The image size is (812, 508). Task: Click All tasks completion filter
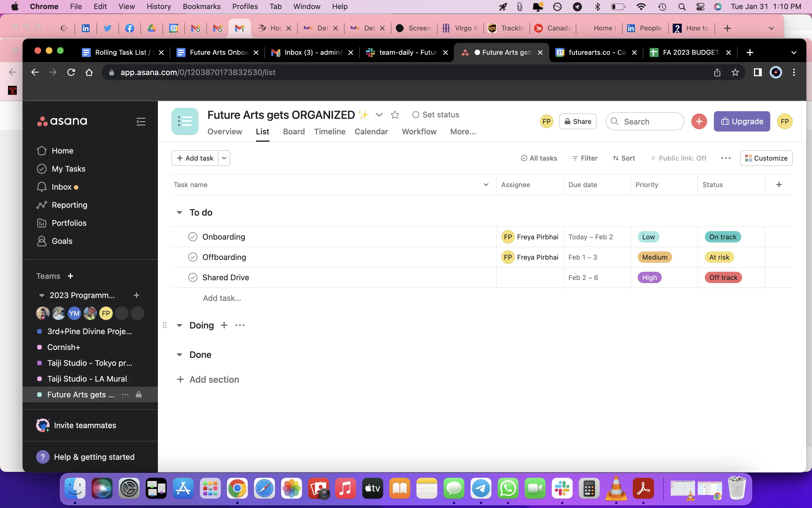tap(539, 158)
